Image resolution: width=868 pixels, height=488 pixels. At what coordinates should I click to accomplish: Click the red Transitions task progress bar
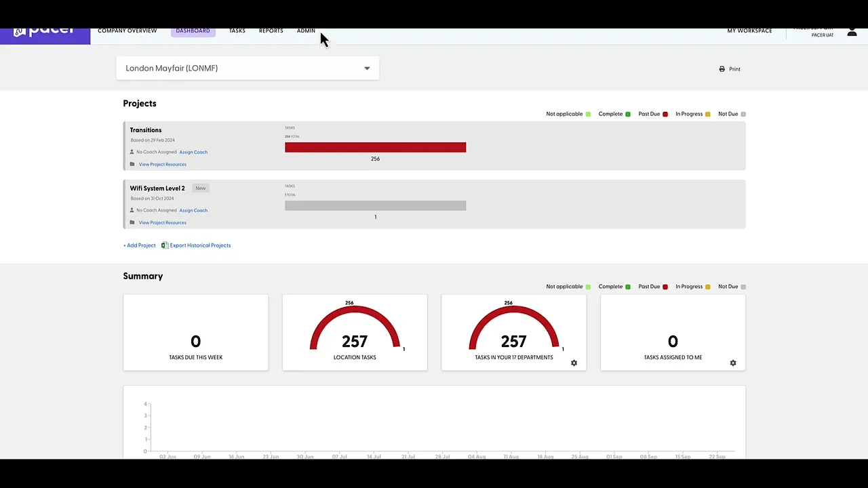(x=375, y=147)
